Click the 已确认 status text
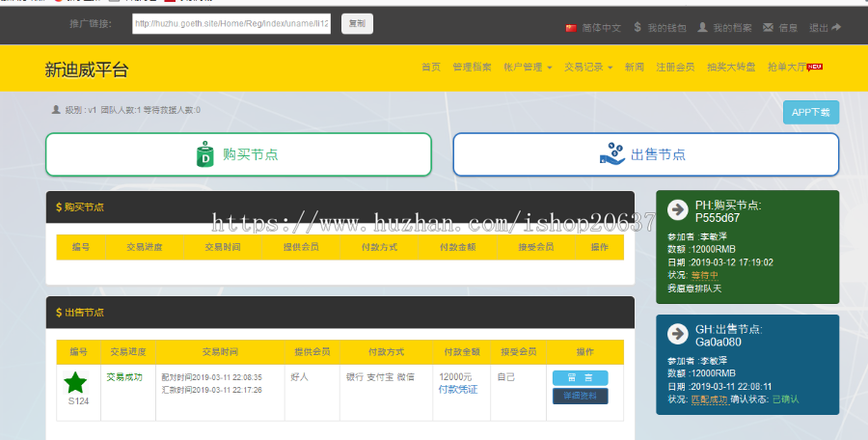The image size is (868, 440). pos(785,399)
